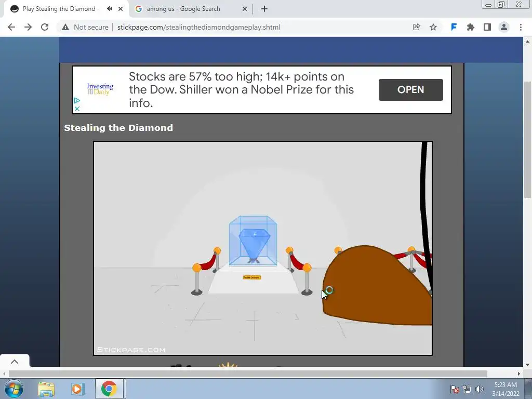
Task: Click the yellow plaque under the diamond
Action: [x=252, y=277]
